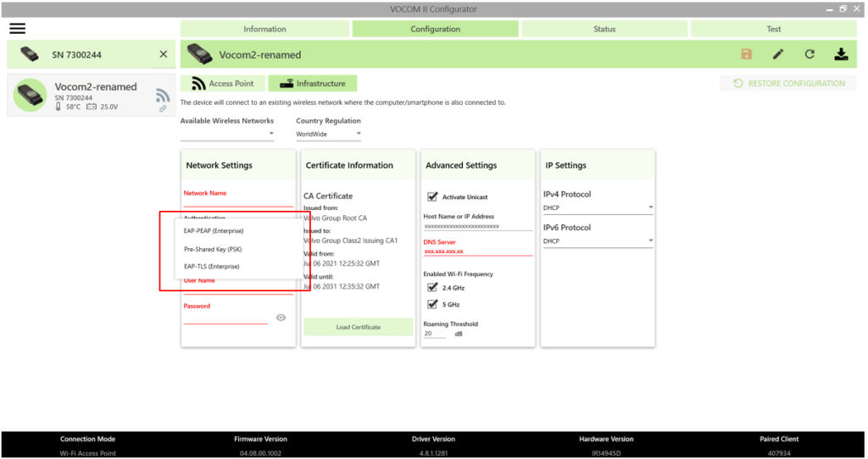Image resolution: width=868 pixels, height=459 pixels.
Task: Click the Hardware Version IR14945D value
Action: pos(606,453)
